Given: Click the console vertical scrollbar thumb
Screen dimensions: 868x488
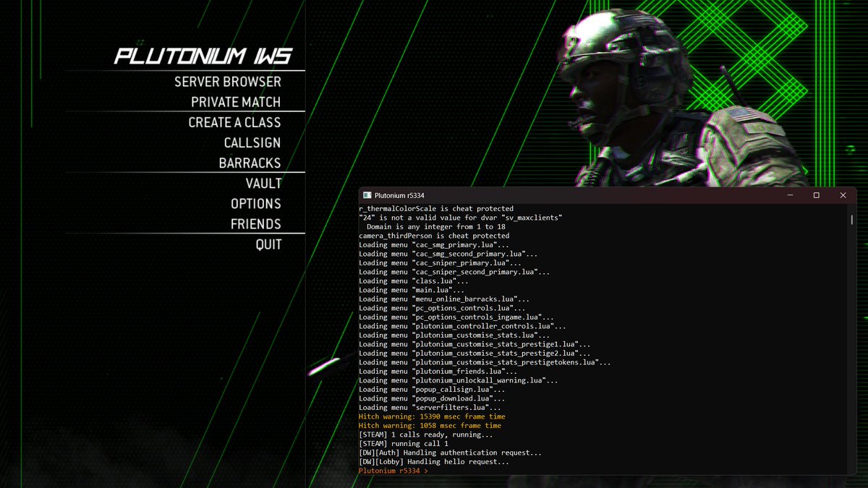Looking at the screenshot, I should [852, 219].
